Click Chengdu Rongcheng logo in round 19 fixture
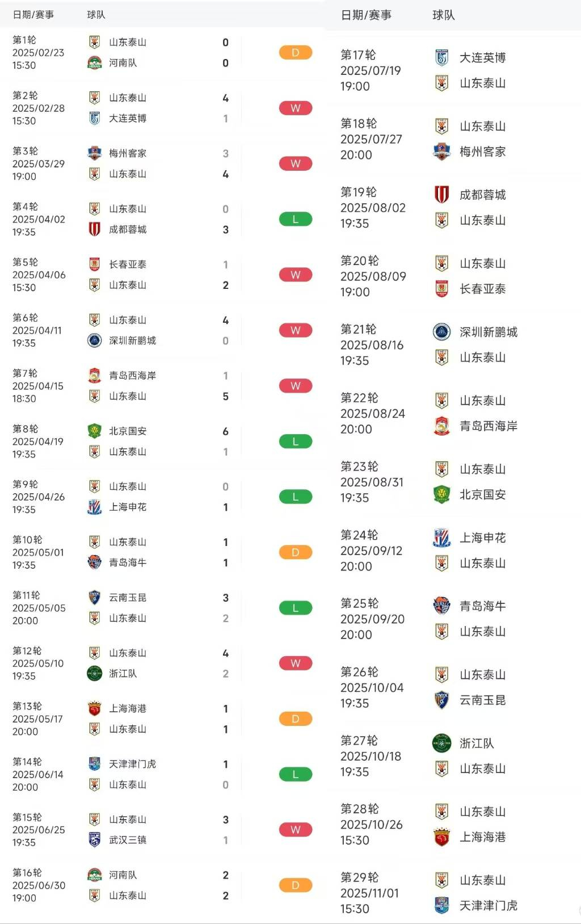The image size is (581, 924). [x=441, y=195]
